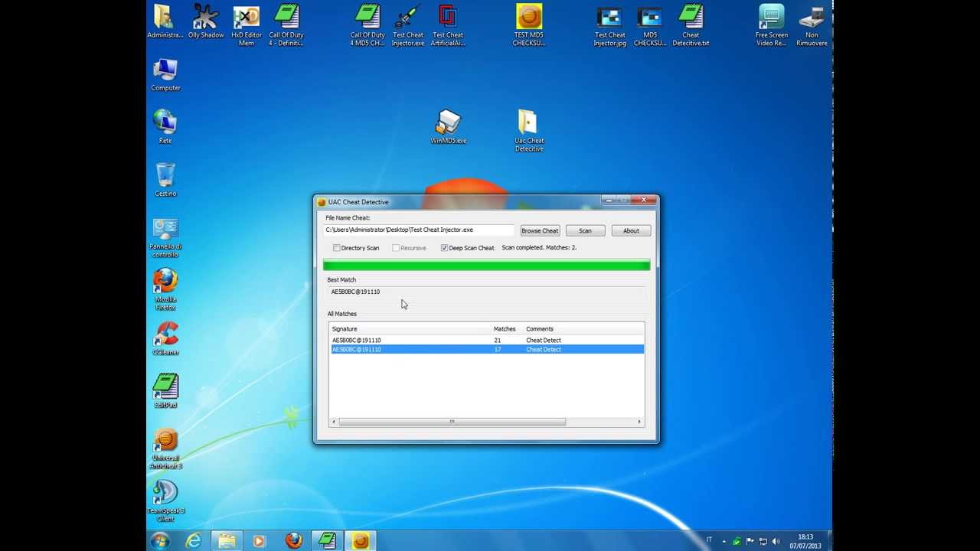Screen dimensions: 980x551
Task: Open Firefox from the taskbar
Action: point(293,541)
